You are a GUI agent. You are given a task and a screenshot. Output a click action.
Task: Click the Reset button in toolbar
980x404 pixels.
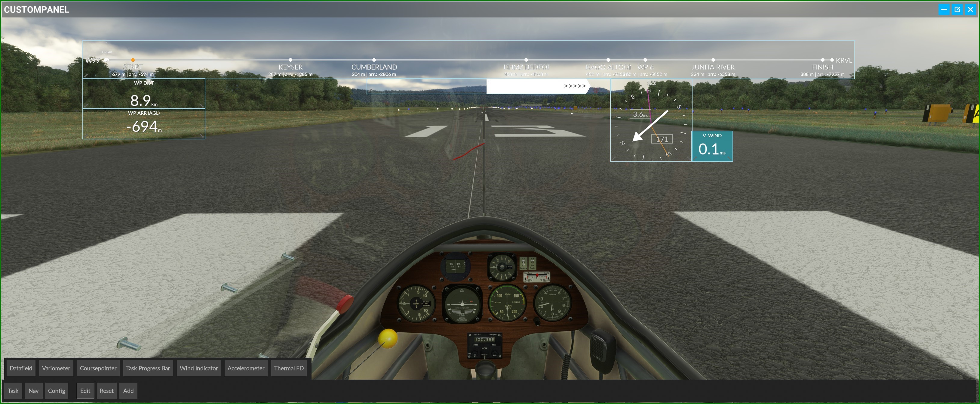click(x=106, y=390)
